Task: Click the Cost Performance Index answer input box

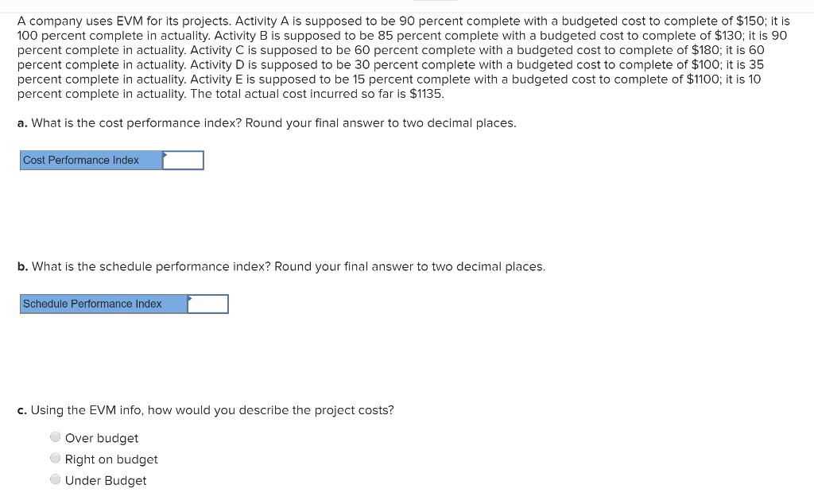Action: [x=183, y=160]
